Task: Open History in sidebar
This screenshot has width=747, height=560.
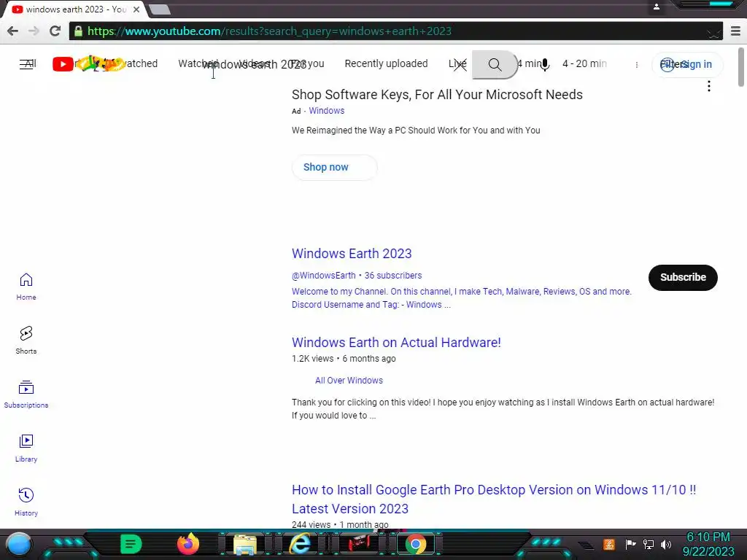Action: (x=26, y=502)
